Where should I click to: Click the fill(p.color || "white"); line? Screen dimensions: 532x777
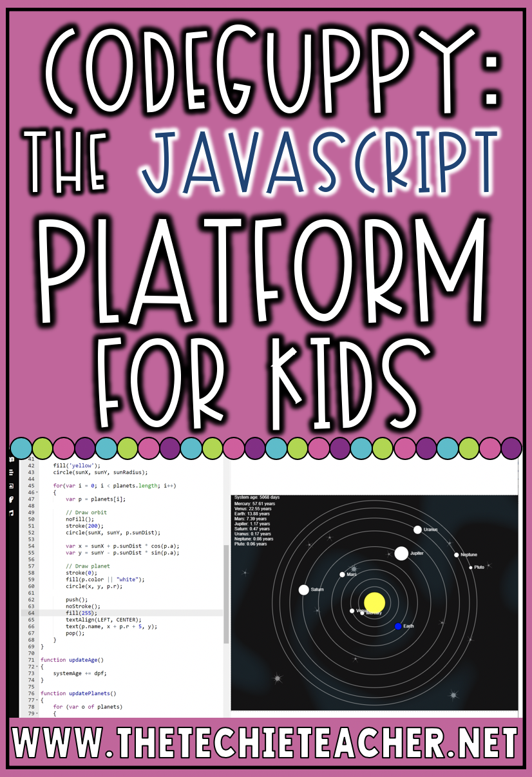point(105,580)
